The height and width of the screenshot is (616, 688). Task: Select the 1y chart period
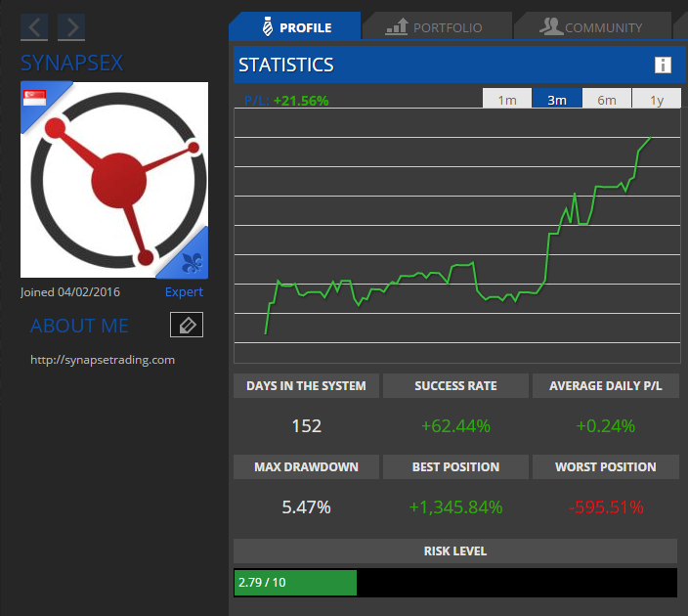tap(656, 100)
